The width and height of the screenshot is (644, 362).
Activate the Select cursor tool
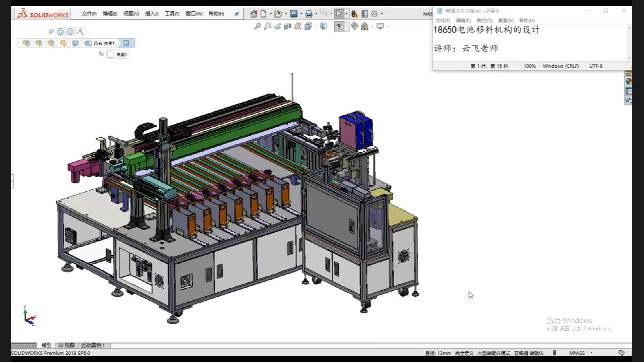point(339,14)
